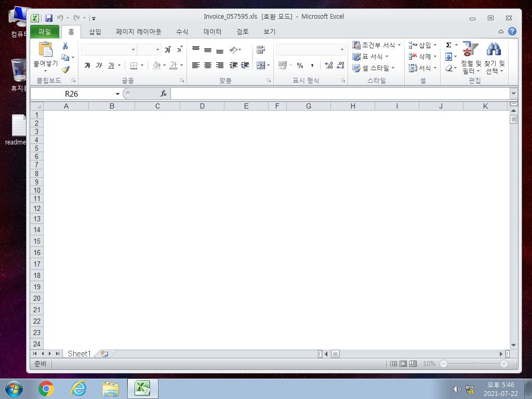
Task: Click the Clear eraser icon
Action: [x=448, y=68]
